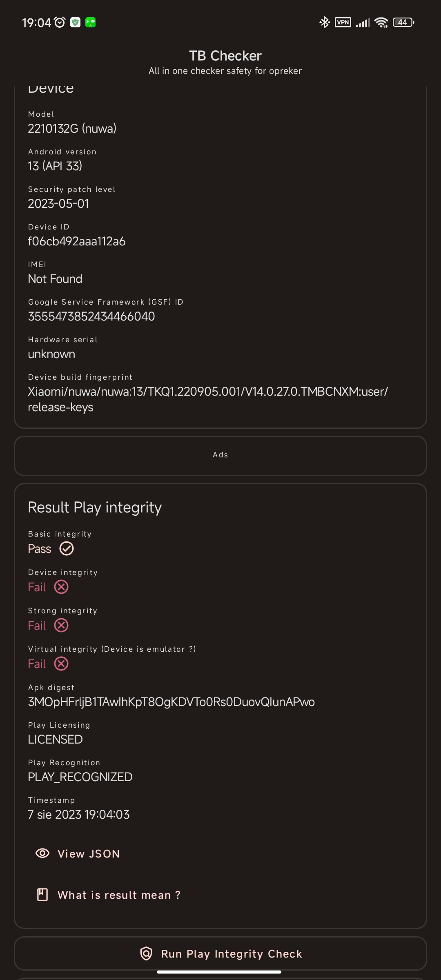Select the Device ID value f06cb492aaa112a6

(x=77, y=241)
